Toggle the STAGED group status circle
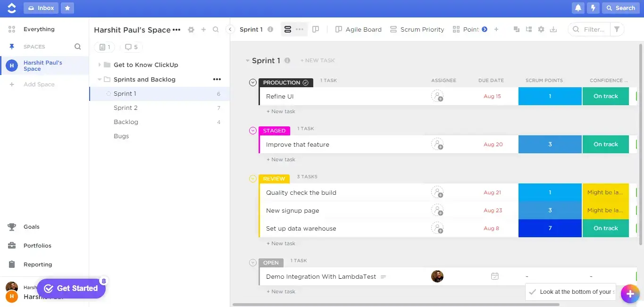Viewport: 644px width, 307px height. [253, 131]
